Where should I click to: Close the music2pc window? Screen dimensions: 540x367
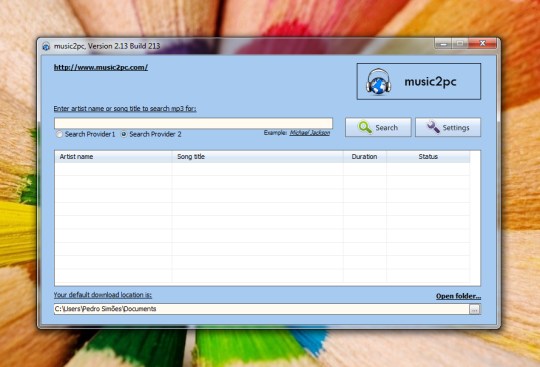[483, 43]
